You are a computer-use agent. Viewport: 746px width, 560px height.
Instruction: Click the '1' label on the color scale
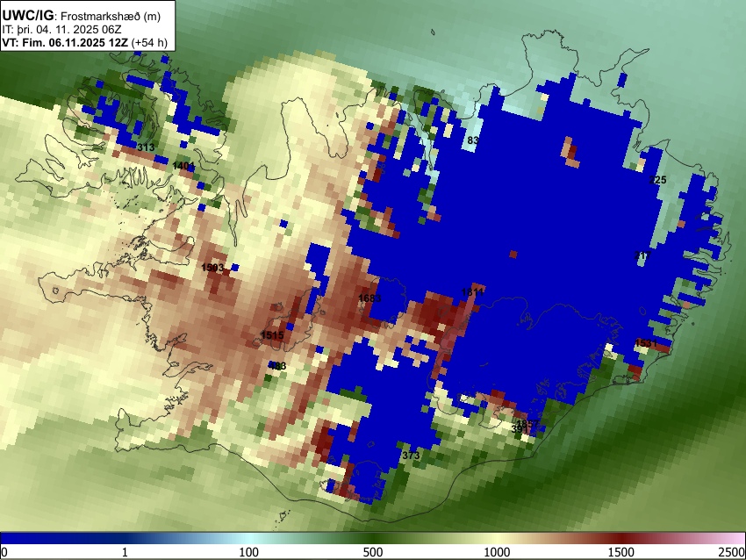[125, 552]
